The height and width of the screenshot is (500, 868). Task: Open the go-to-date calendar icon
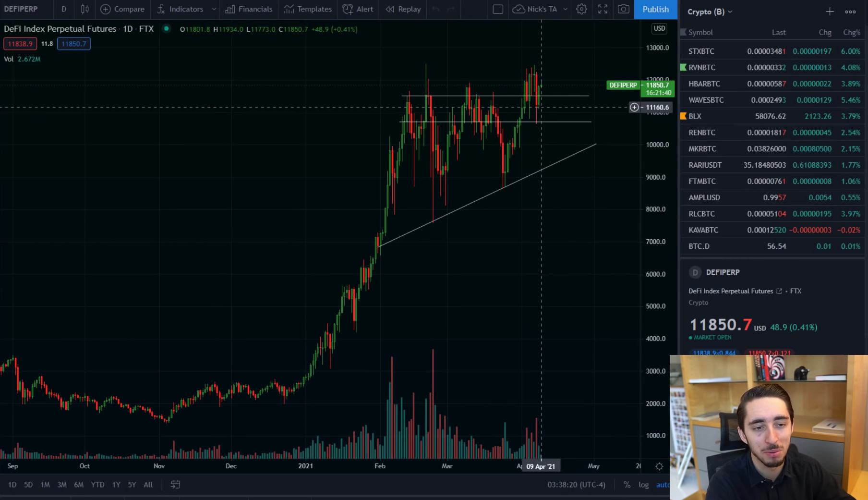(x=175, y=485)
